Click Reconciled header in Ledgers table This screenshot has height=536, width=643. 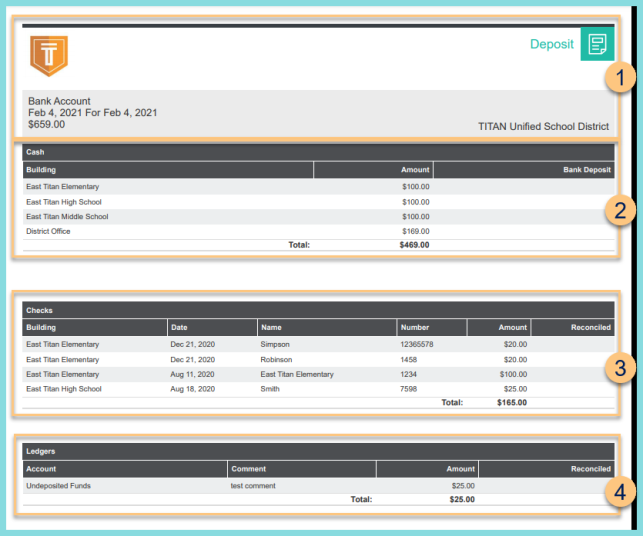[547, 469]
